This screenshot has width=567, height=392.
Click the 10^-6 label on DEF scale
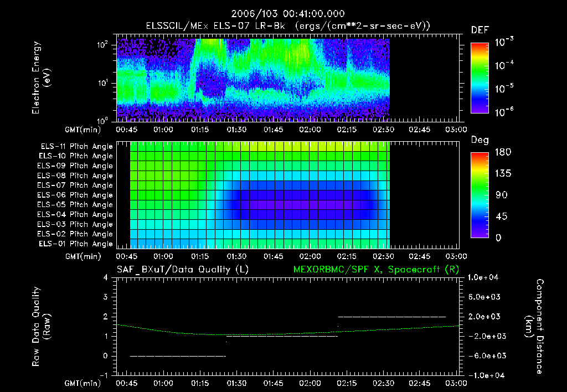click(x=504, y=112)
